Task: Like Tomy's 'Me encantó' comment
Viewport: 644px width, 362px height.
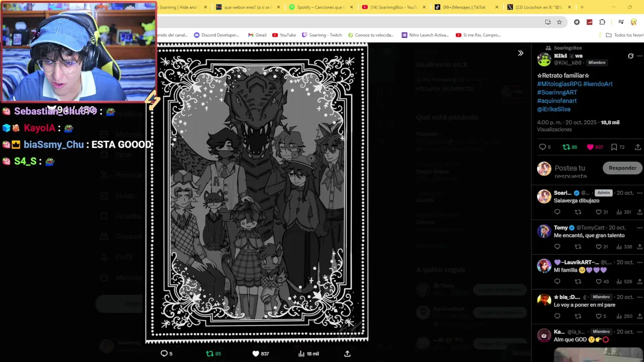Action: point(598,247)
